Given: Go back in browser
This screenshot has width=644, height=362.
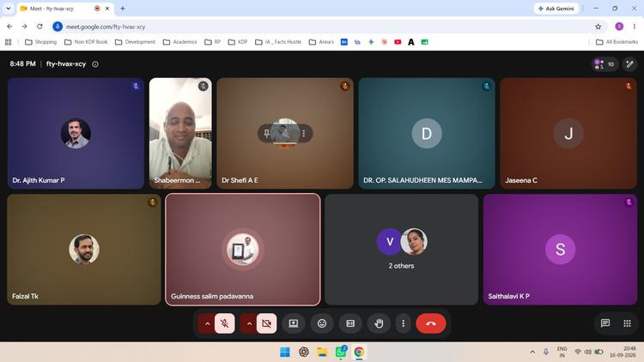Looking at the screenshot, I should click(9, 27).
